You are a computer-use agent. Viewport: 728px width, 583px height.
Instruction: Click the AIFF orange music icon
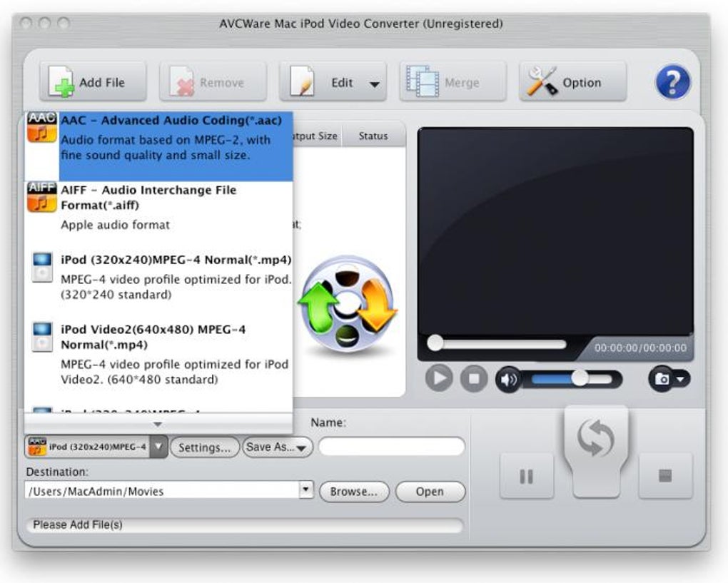42,197
